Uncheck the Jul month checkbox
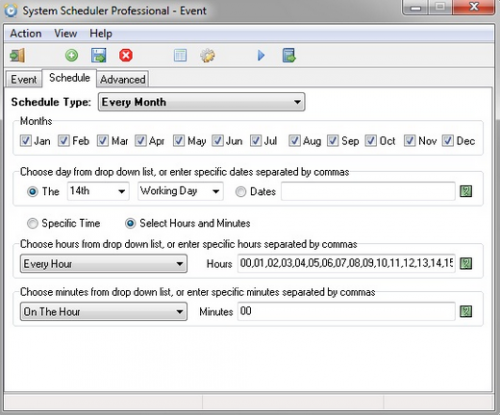This screenshot has width=500, height=415. (256, 141)
